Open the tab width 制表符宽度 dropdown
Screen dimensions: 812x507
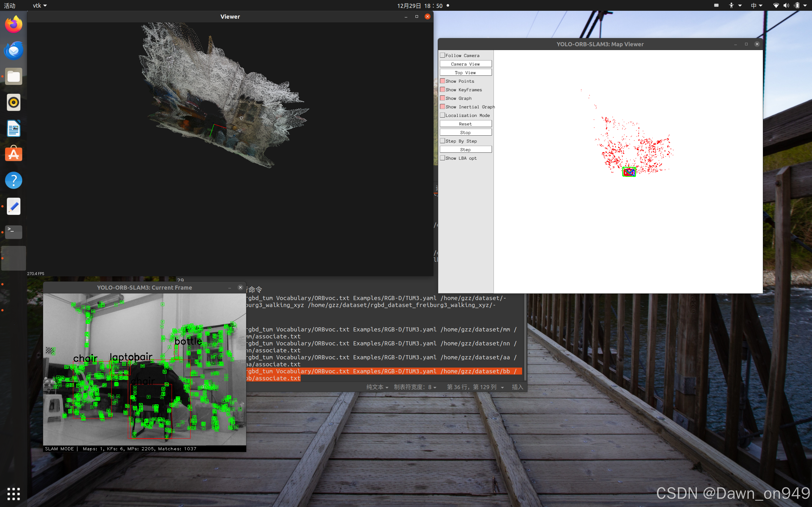click(x=415, y=387)
